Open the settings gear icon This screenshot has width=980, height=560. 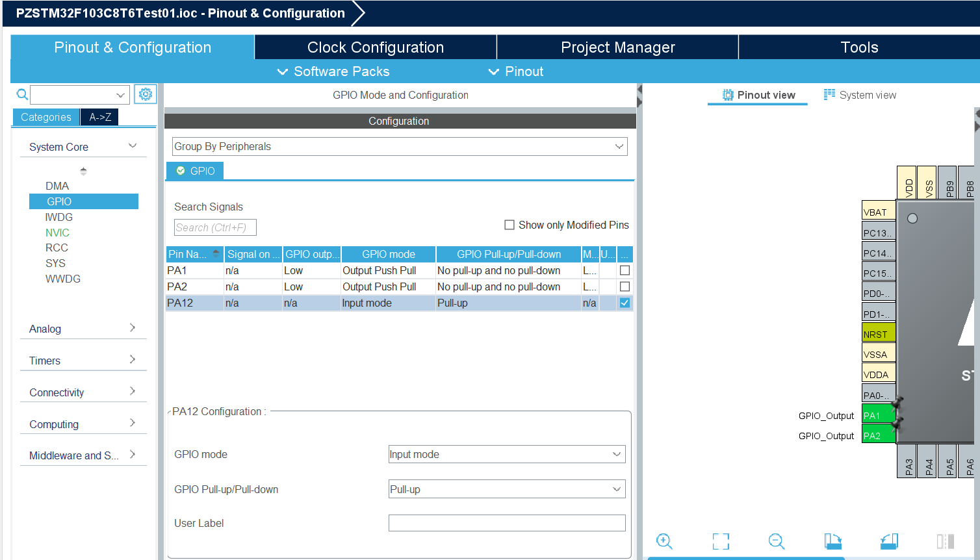146,94
